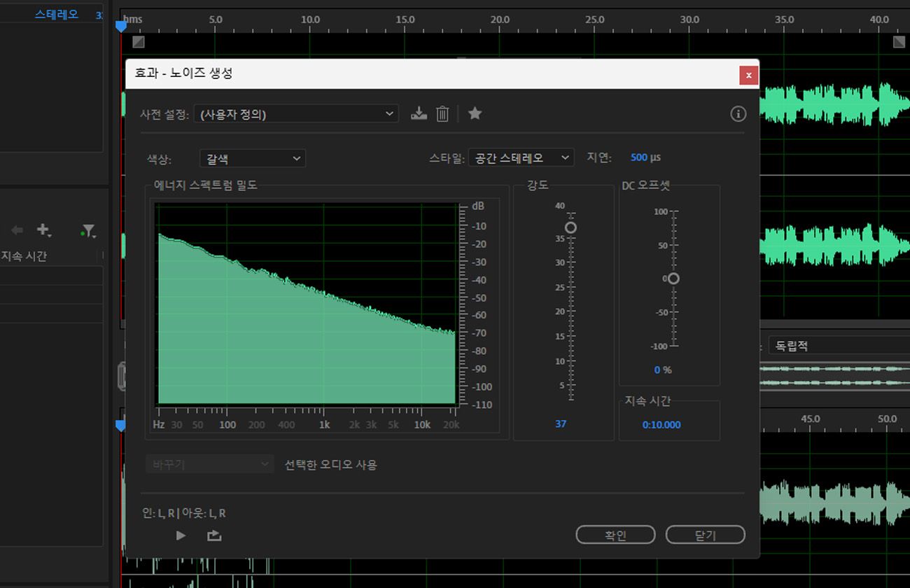The image size is (910, 588).
Task: Delete the selected preset using trash icon
Action: click(x=442, y=113)
